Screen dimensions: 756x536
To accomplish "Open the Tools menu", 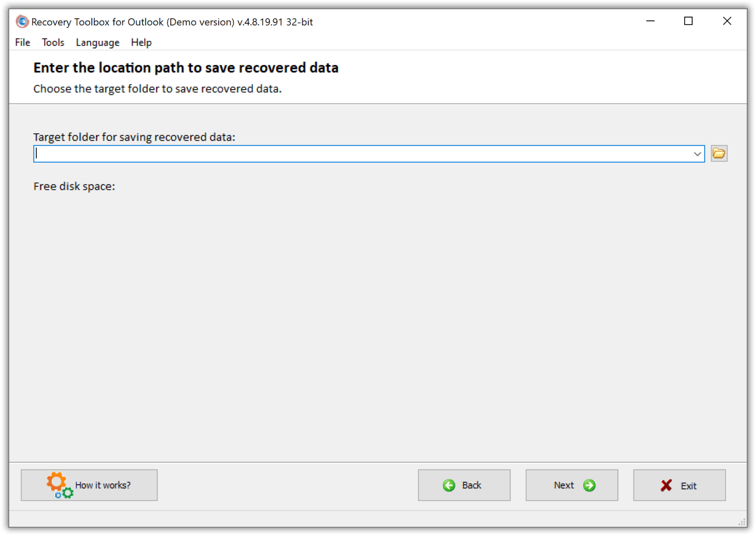I will [x=53, y=42].
